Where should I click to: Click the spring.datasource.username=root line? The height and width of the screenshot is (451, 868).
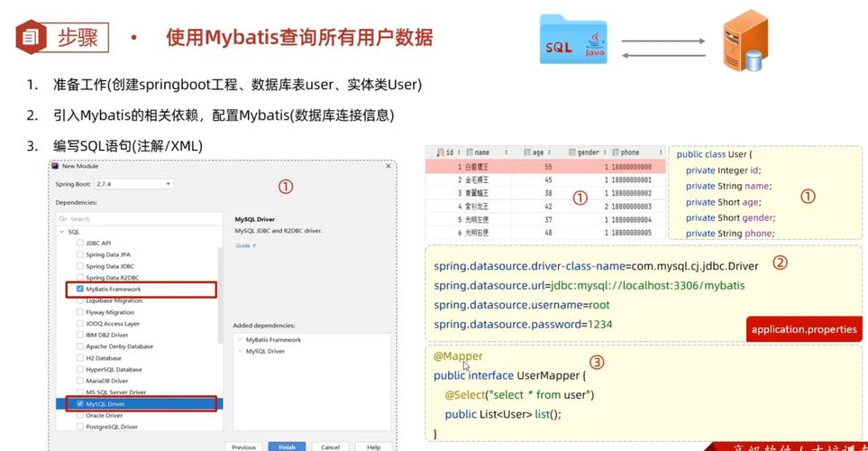[522, 305]
